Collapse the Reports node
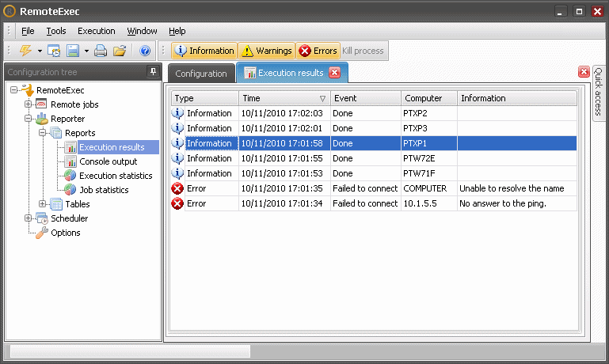Image resolution: width=609 pixels, height=364 pixels. point(42,133)
